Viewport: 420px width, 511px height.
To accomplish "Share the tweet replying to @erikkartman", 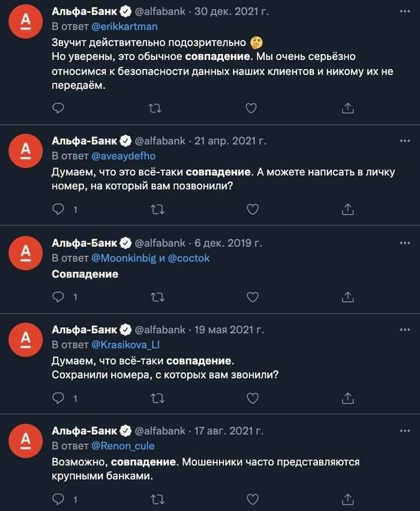I will point(348,108).
